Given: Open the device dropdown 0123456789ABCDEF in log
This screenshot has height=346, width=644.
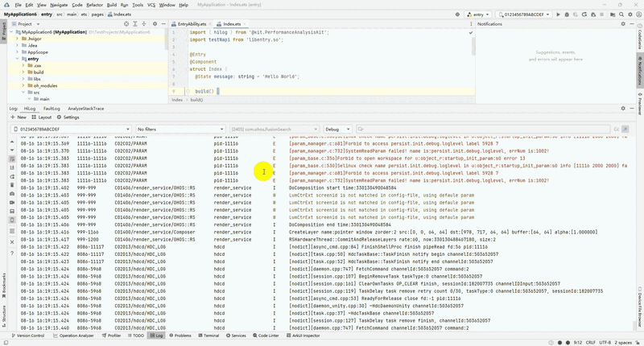Looking at the screenshot, I should [x=71, y=129].
